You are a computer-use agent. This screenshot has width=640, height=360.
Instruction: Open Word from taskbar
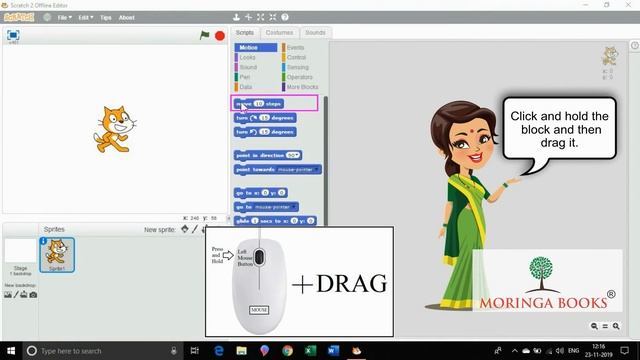(x=333, y=351)
